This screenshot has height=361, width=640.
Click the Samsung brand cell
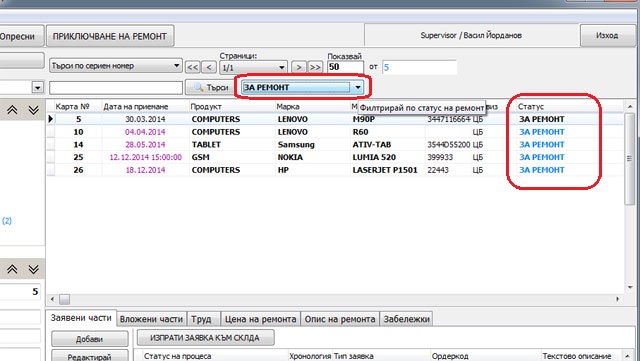(x=296, y=145)
